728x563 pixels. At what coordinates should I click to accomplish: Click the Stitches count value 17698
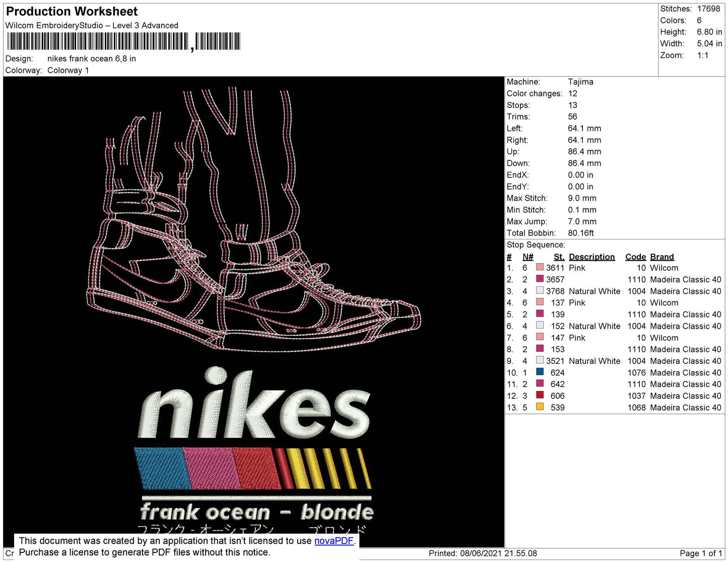coord(708,9)
